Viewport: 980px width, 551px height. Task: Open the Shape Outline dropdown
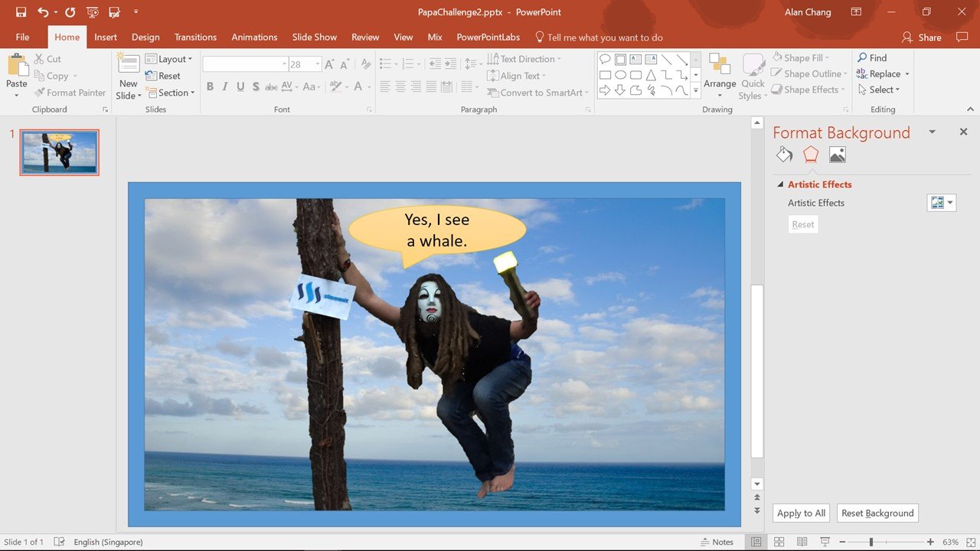tap(809, 73)
